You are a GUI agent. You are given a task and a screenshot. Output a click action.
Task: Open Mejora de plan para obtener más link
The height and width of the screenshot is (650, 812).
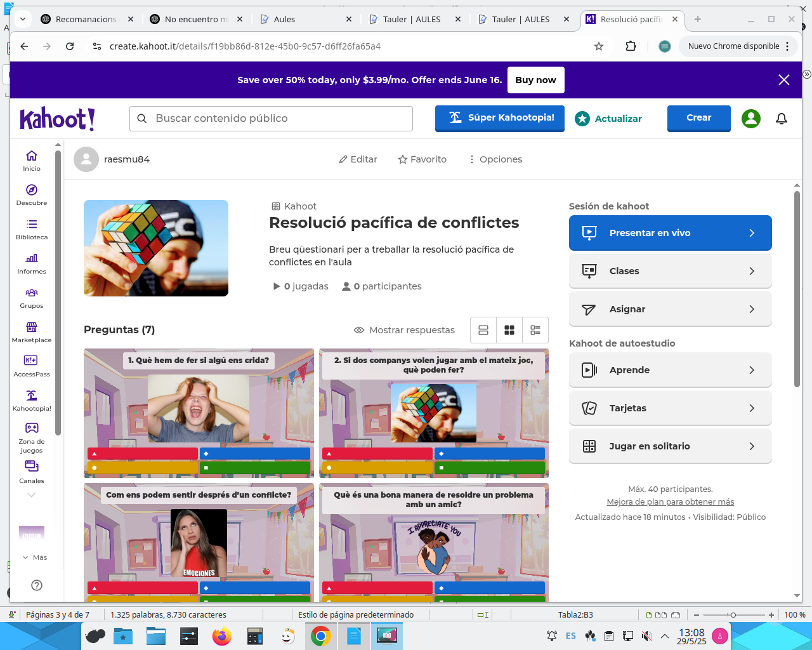[x=671, y=502]
